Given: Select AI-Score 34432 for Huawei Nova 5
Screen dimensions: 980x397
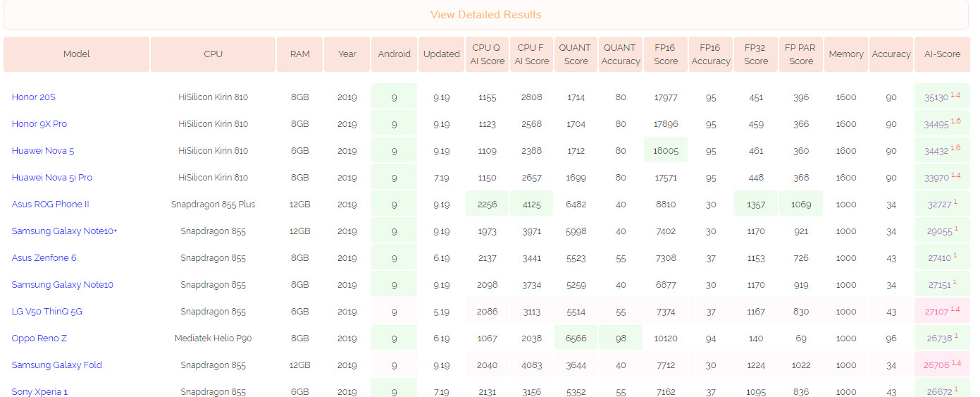Looking at the screenshot, I should point(942,150).
